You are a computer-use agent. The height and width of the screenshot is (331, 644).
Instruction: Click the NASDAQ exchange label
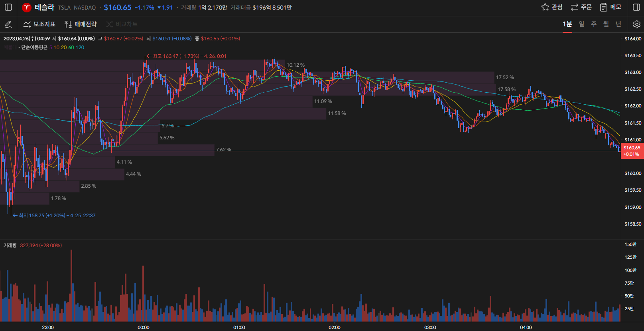(x=85, y=8)
